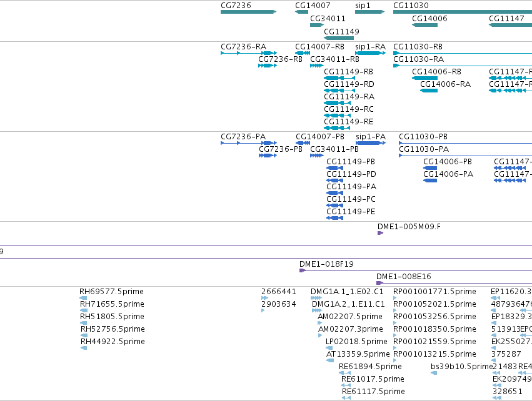Click transcript CG11149-RA
Viewport: 532px width, 401px height.
click(337, 103)
